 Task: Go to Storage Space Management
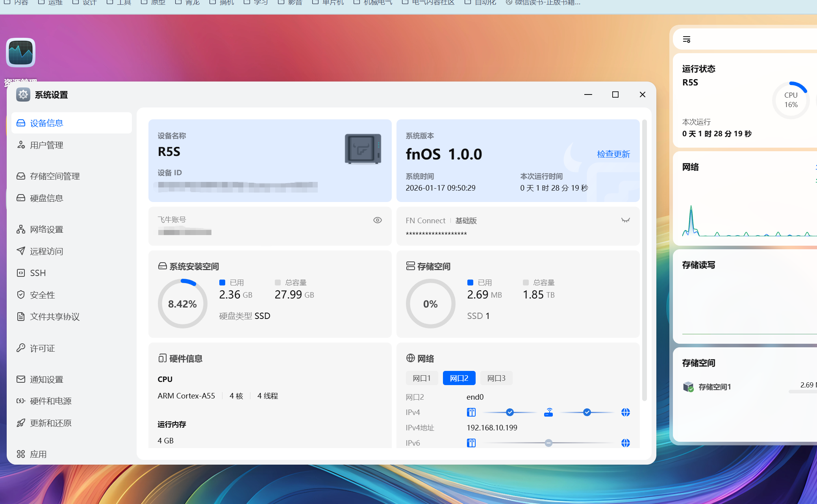click(54, 176)
